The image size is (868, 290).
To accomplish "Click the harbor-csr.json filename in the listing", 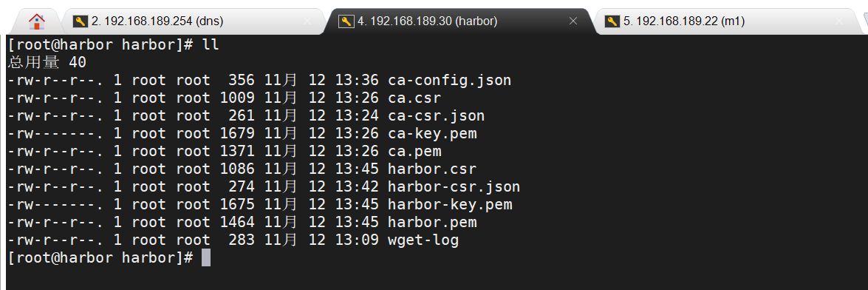I will (454, 187).
